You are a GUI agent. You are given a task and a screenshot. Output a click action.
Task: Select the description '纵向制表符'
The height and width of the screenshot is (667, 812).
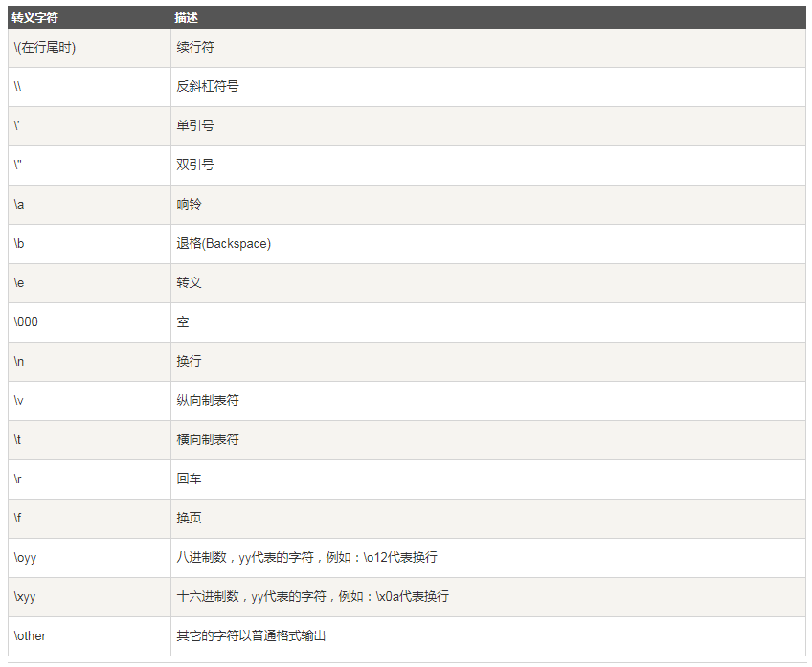click(x=208, y=401)
